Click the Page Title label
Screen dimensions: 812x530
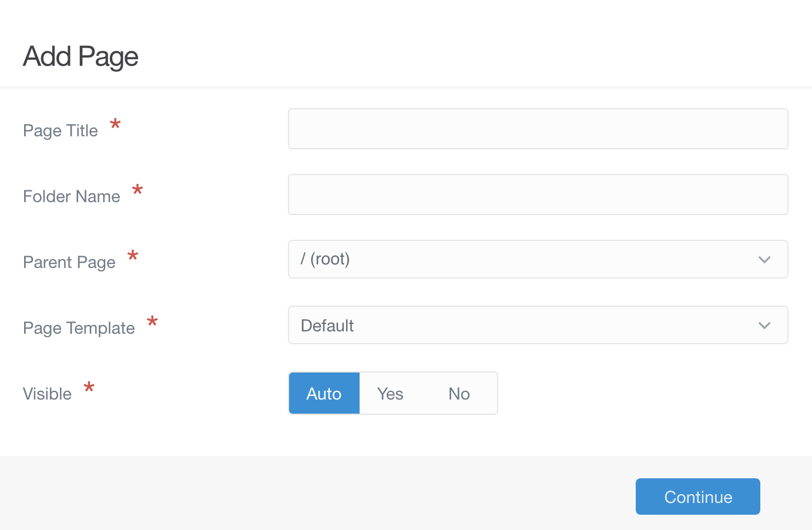[61, 130]
